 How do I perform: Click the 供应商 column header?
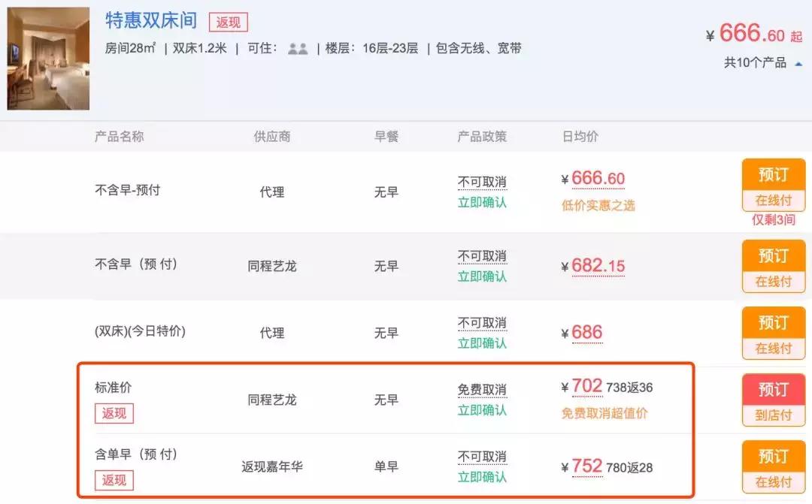[272, 136]
